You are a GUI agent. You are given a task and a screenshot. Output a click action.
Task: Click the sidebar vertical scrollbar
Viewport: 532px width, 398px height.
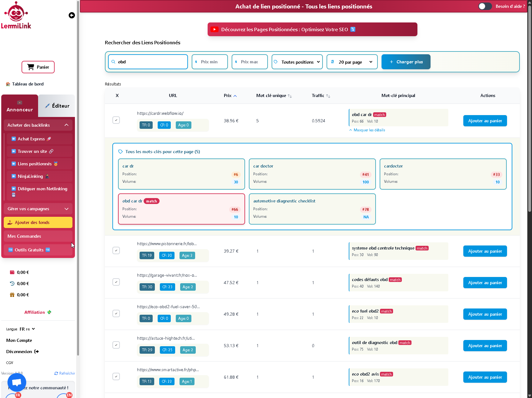pos(78,187)
